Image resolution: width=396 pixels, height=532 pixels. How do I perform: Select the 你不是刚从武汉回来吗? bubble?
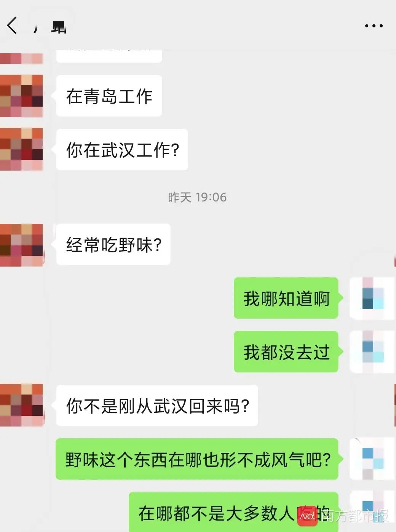point(157,406)
